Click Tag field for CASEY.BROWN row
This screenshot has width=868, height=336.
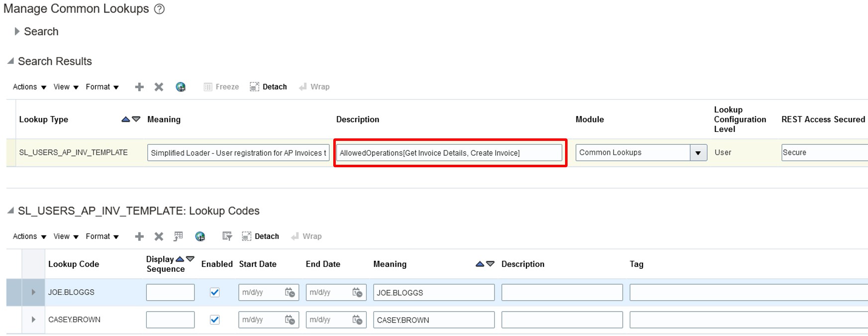click(749, 320)
